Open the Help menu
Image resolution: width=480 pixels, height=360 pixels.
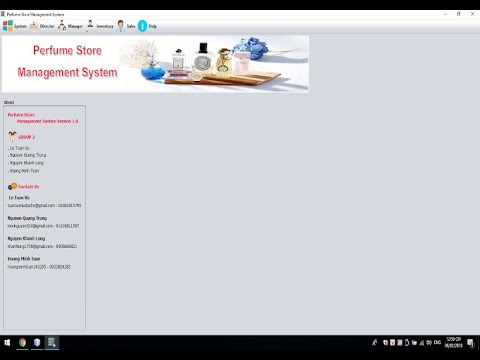coord(147,26)
